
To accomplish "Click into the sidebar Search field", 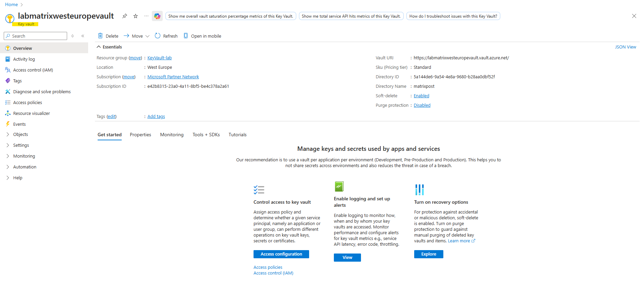I will pyautogui.click(x=36, y=36).
